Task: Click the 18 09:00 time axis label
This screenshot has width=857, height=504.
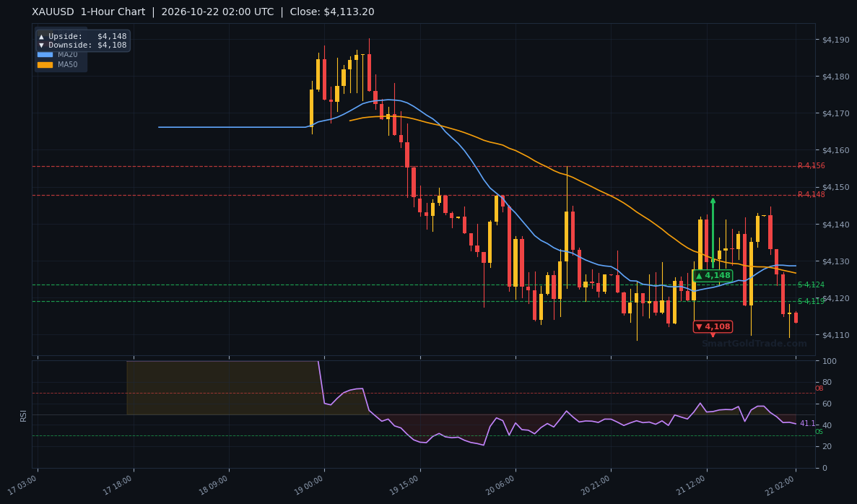Action: tap(214, 485)
